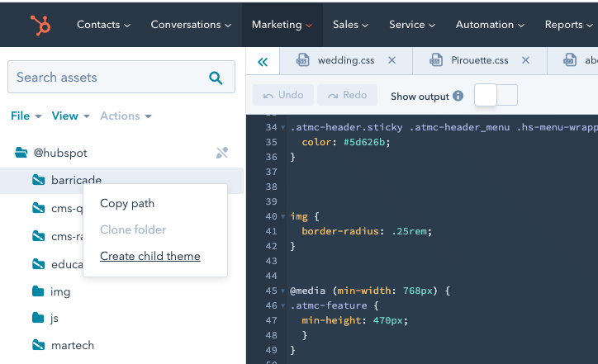Collapse the sidebar with double chevron icon
The image size is (598, 364).
click(263, 61)
